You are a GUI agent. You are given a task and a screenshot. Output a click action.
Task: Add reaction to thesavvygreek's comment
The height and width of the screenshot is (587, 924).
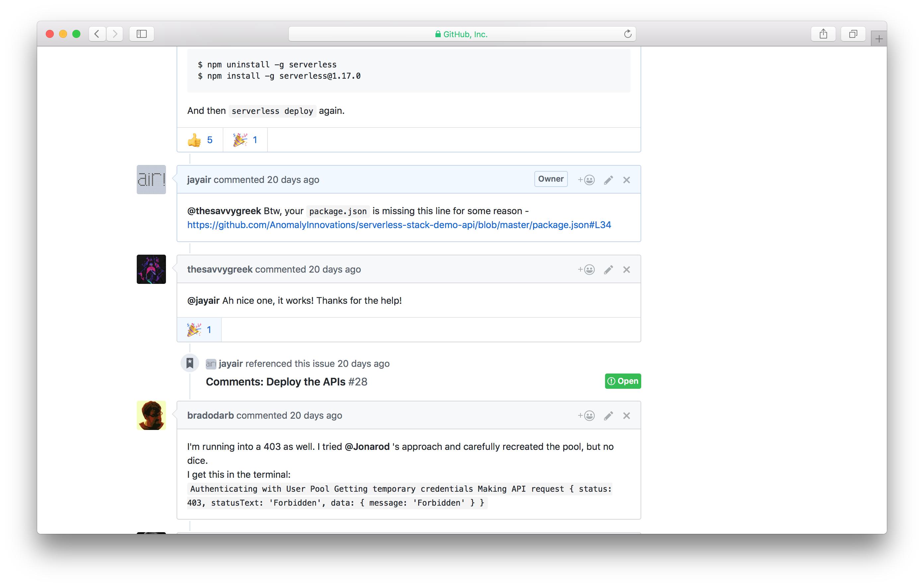(x=586, y=270)
